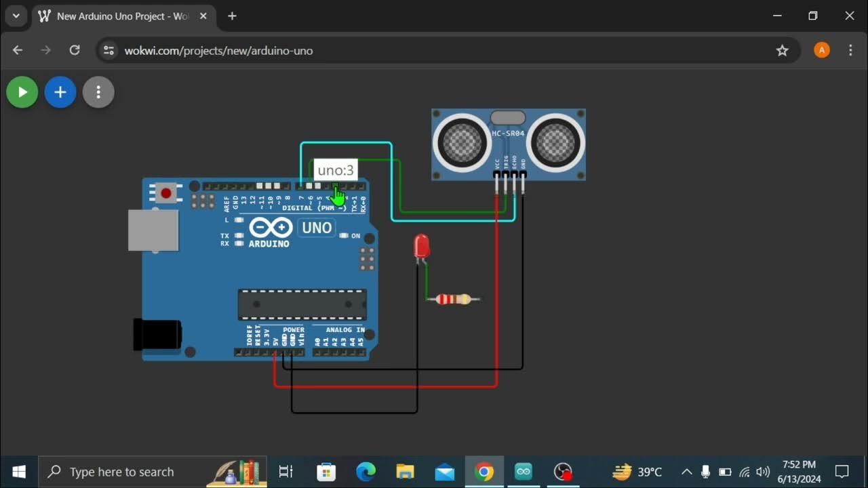Viewport: 868px width, 488px height.
Task: Open the Windows Start menu
Action: click(19, 472)
